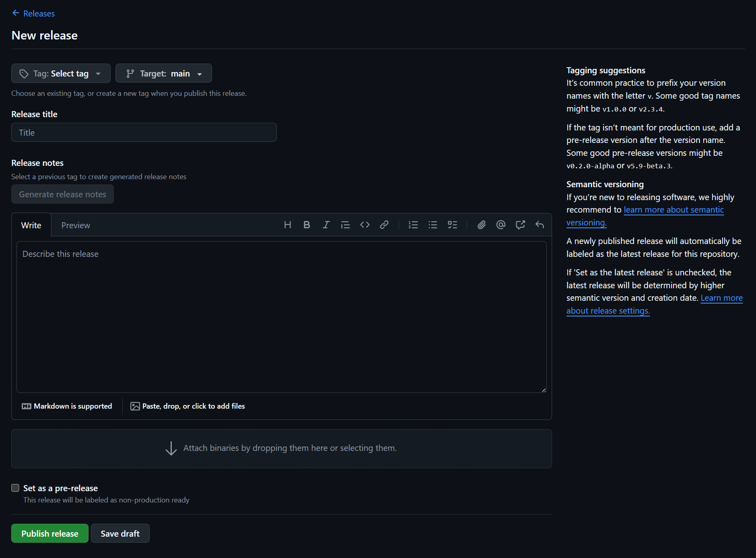Insert code formatting
This screenshot has height=558, width=756.
tap(365, 225)
